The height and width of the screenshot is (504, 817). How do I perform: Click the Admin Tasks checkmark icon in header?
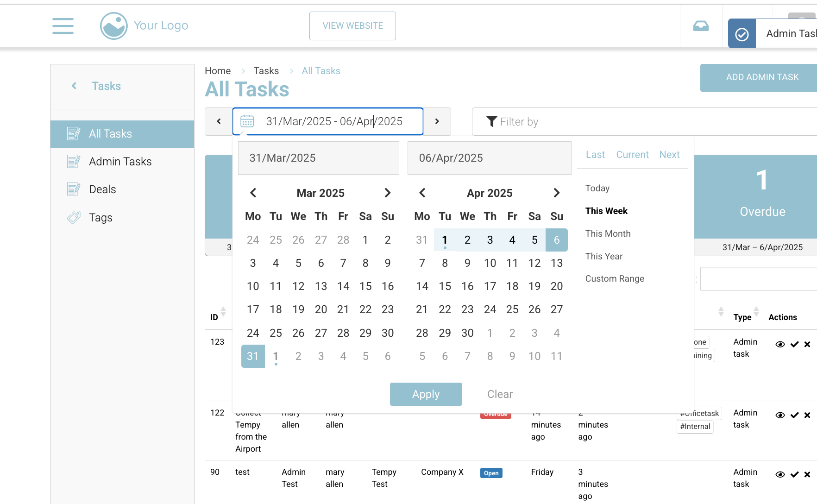pos(742,34)
